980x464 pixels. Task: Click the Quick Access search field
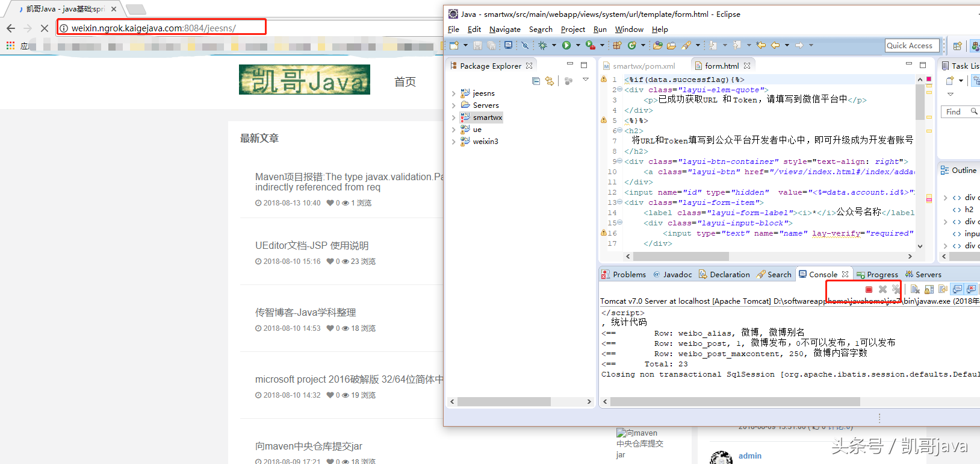pyautogui.click(x=909, y=45)
